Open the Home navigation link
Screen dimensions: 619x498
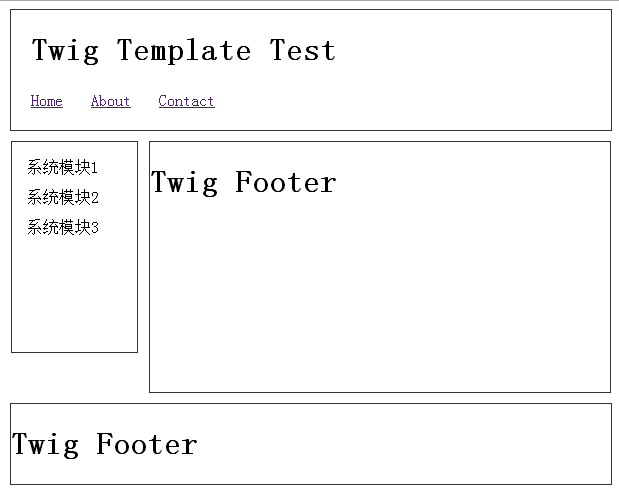47,101
